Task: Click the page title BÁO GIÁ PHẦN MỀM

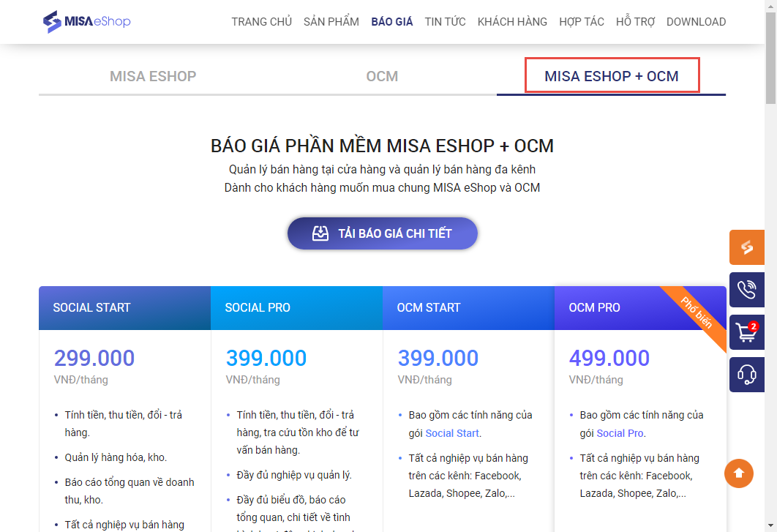Action: click(x=382, y=146)
